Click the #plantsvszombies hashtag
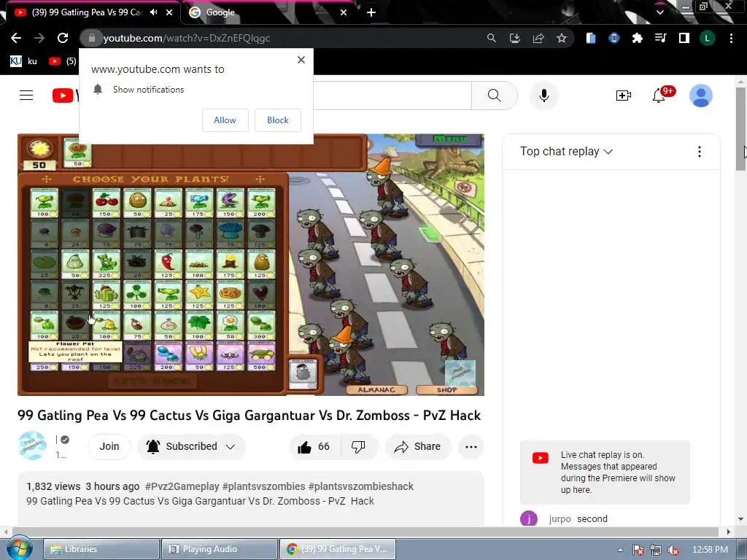This screenshot has width=747, height=560. click(x=263, y=486)
